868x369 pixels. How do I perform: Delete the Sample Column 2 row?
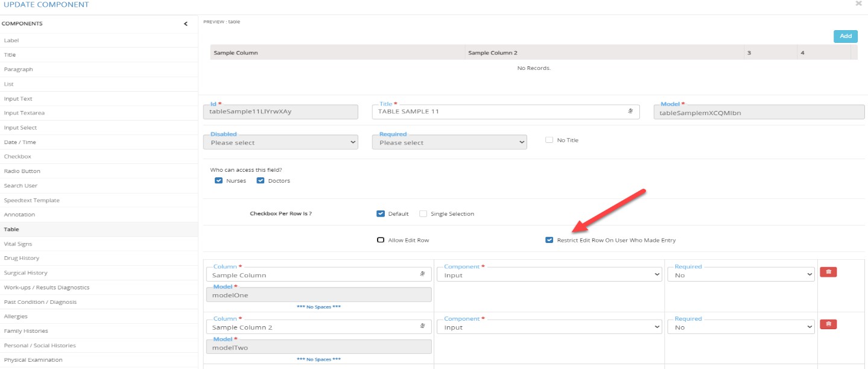828,324
